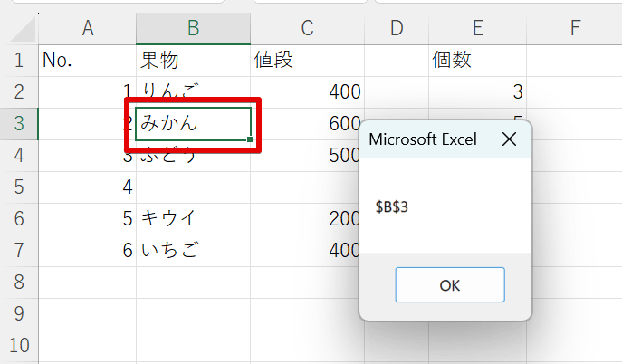Click the price cell in the りんご row
Image resolution: width=622 pixels, height=364 pixels.
(x=308, y=92)
